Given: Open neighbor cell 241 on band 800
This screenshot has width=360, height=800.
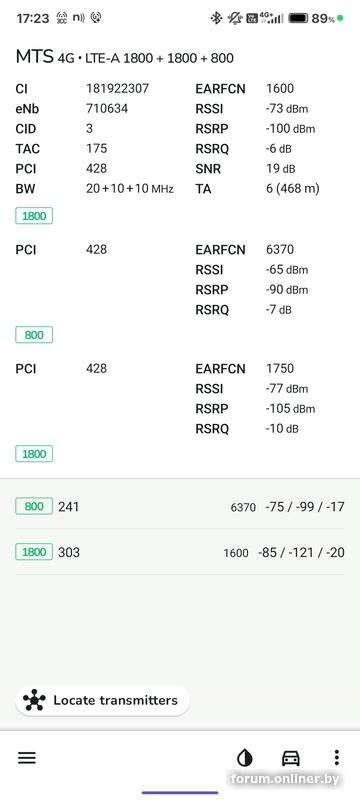Looking at the screenshot, I should tap(180, 507).
